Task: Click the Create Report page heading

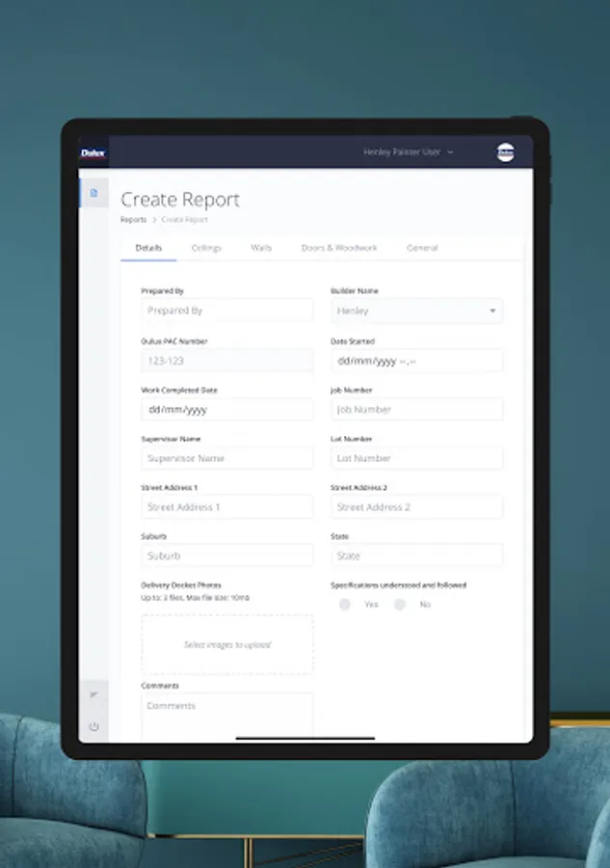Action: [x=180, y=200]
